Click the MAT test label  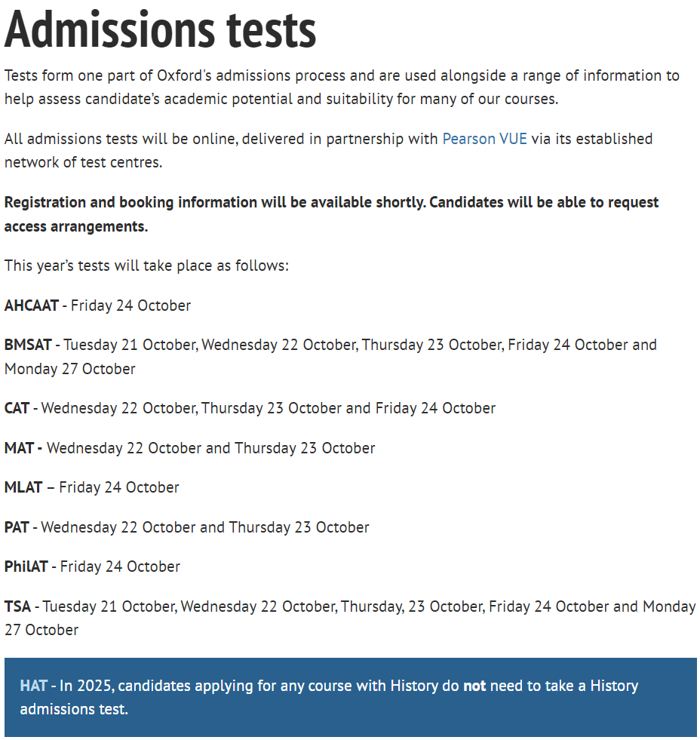(20, 447)
